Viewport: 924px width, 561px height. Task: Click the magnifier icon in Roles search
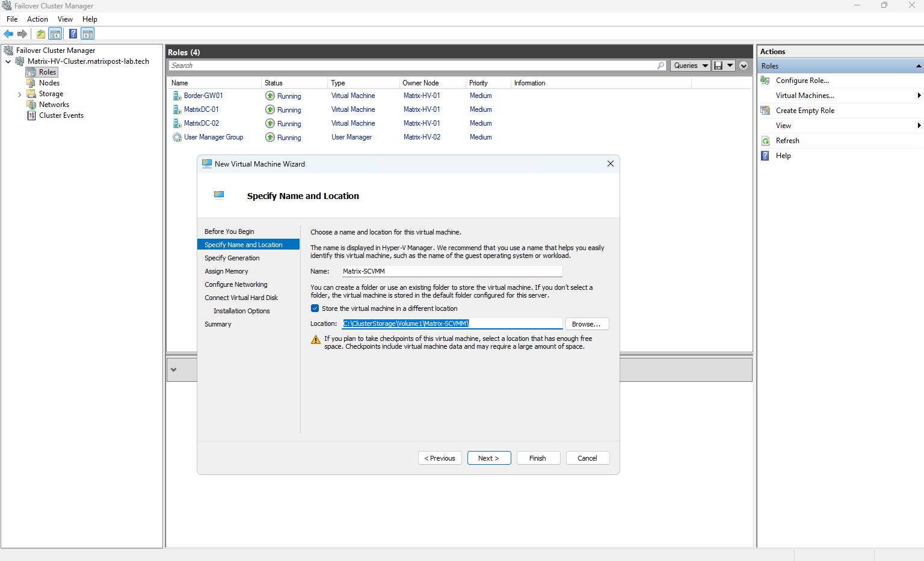[661, 66]
